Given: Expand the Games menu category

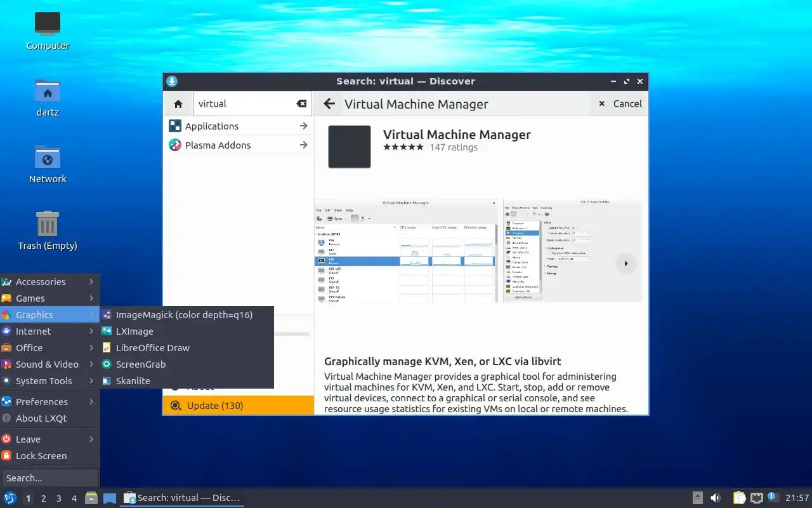Looking at the screenshot, I should 49,298.
